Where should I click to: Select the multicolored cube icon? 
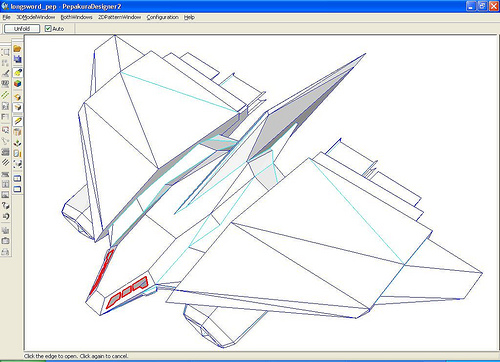[x=17, y=83]
